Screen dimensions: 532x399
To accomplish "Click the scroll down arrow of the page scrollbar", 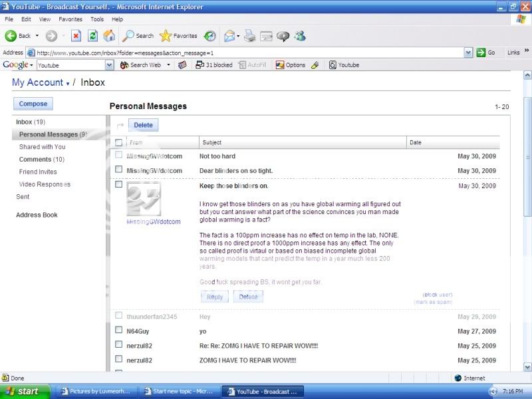I will coord(527,367).
